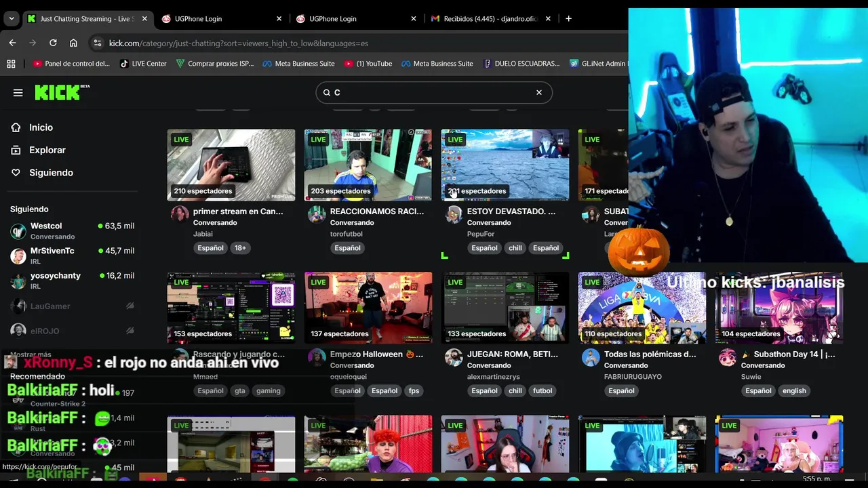Open the Kick hamburger menu
Image resolution: width=868 pixels, height=488 pixels.
pyautogui.click(x=18, y=93)
